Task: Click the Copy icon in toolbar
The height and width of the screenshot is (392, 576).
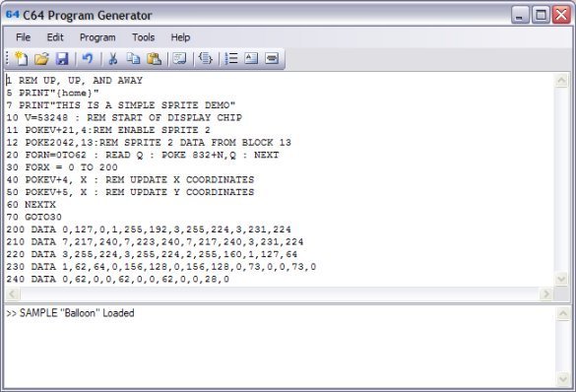Action: tap(133, 58)
